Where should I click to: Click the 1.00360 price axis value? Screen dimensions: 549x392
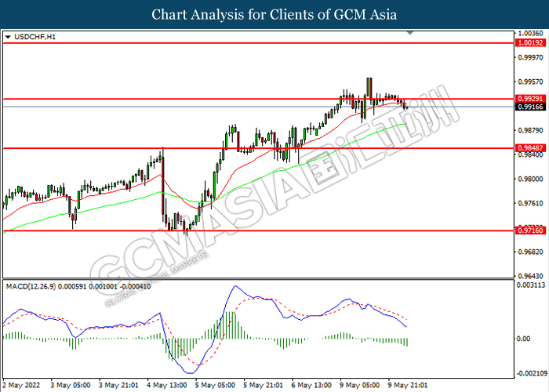pos(531,34)
